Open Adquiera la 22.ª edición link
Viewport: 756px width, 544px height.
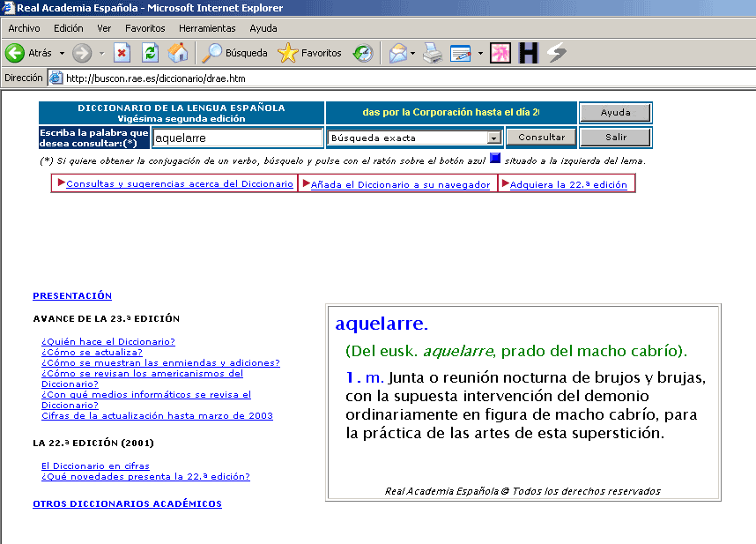(x=568, y=184)
